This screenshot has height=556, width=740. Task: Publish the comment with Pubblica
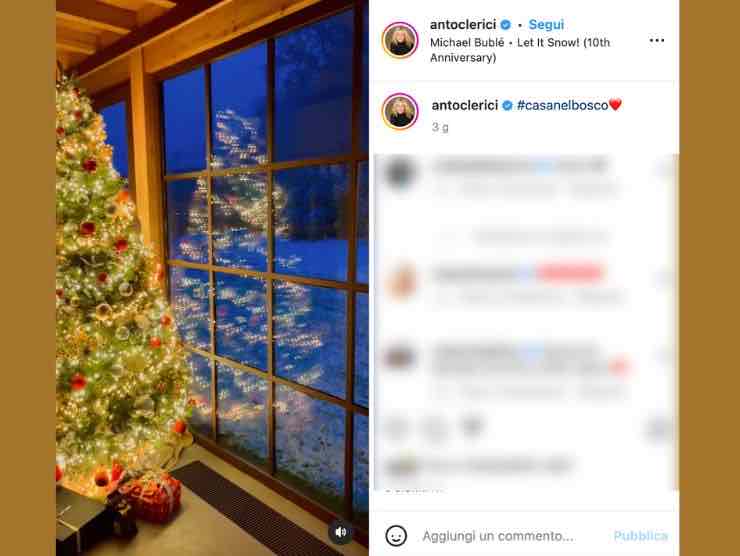point(640,536)
